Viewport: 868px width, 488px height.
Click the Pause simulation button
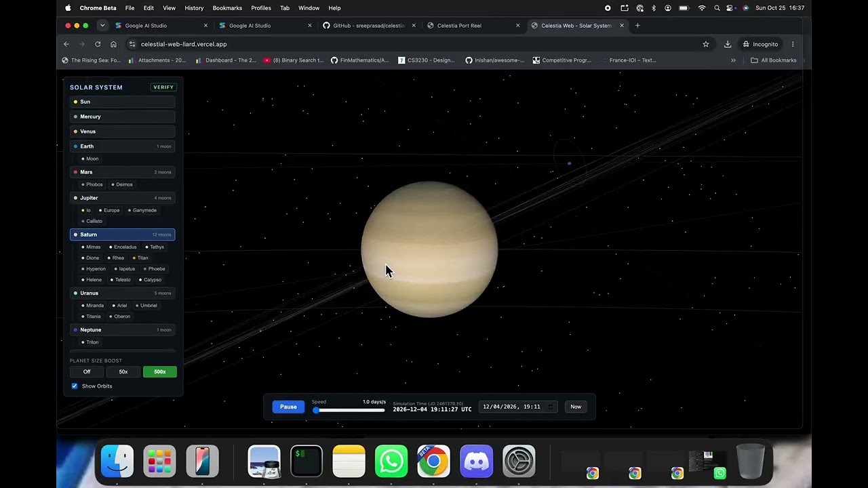(288, 407)
